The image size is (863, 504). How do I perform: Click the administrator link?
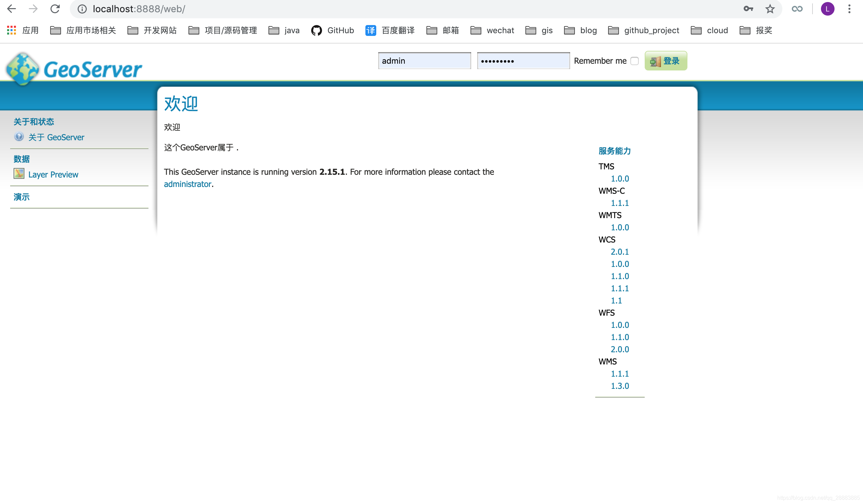coord(187,184)
